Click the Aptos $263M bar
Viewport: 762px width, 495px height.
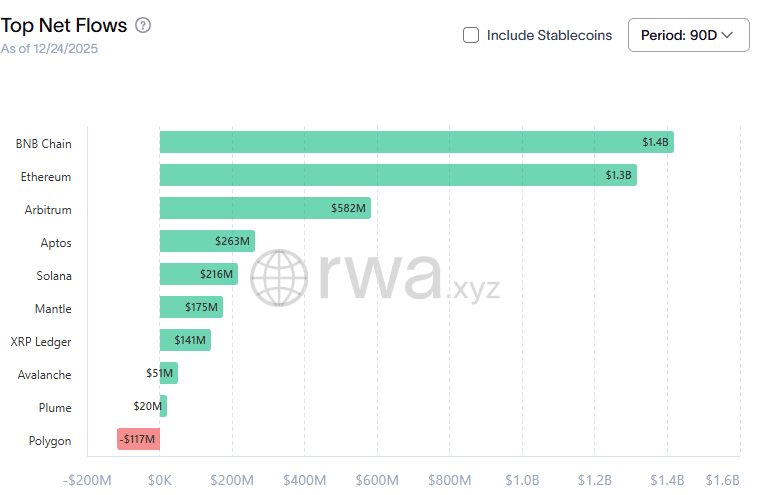point(207,242)
